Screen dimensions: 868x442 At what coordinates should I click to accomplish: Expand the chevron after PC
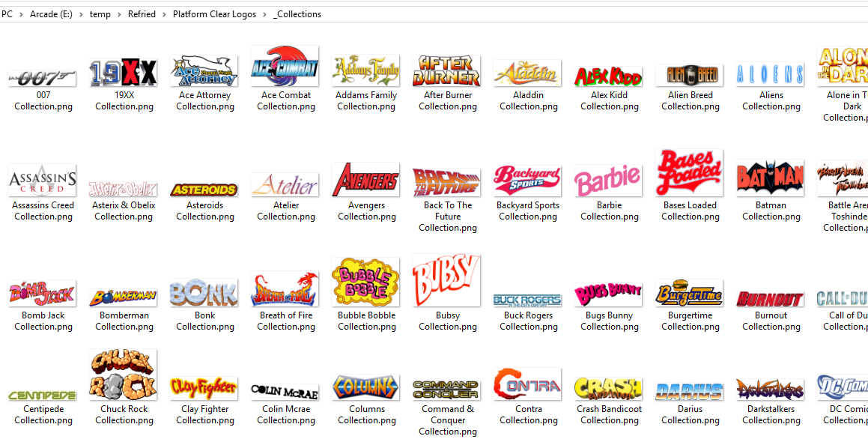pyautogui.click(x=22, y=14)
